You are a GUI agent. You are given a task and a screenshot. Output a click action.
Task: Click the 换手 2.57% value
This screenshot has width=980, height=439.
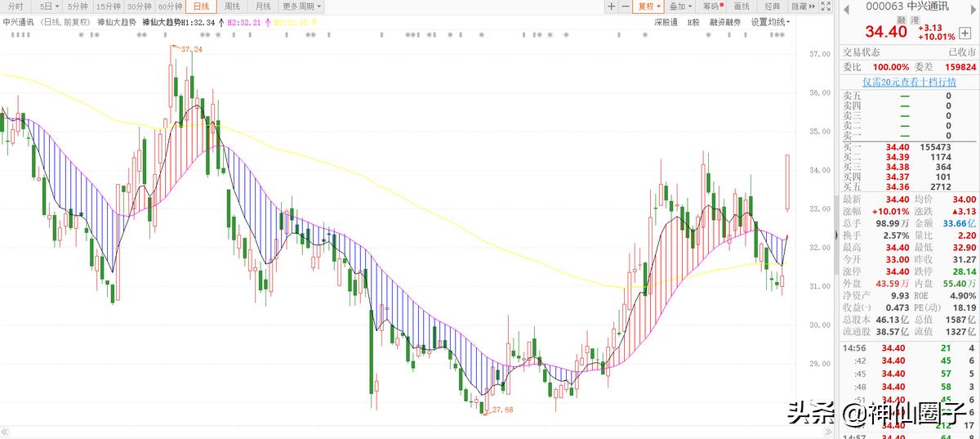[895, 235]
